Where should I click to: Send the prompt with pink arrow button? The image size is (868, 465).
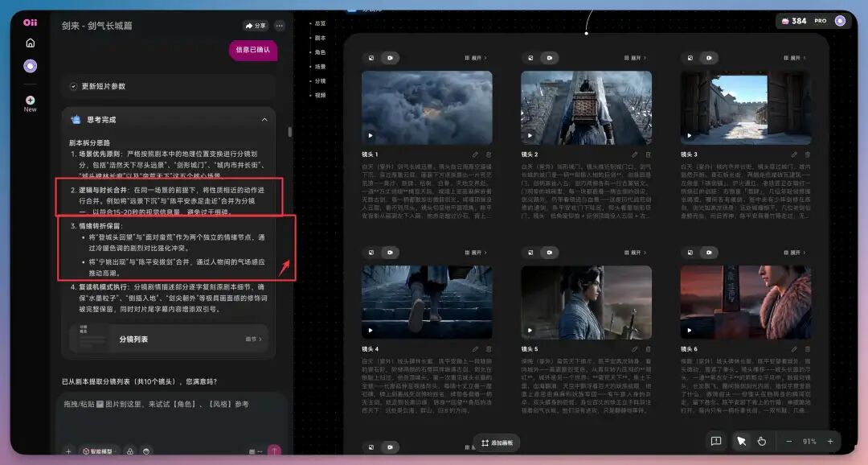coord(274,451)
